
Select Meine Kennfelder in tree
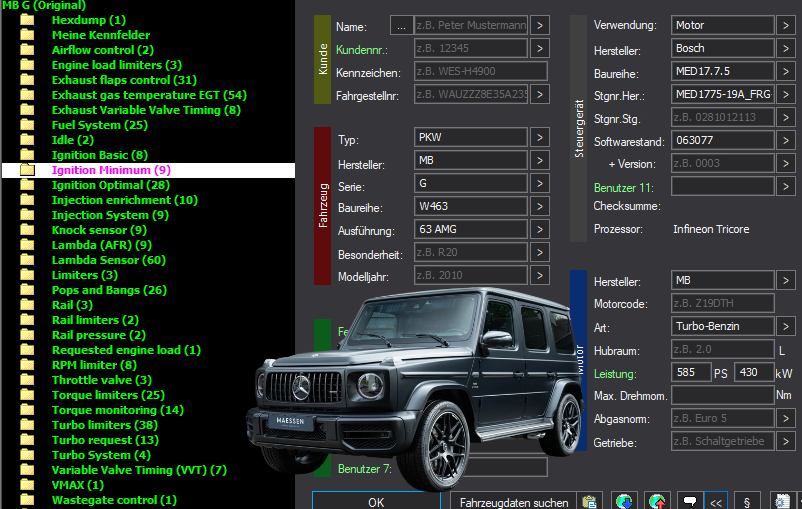101,35
